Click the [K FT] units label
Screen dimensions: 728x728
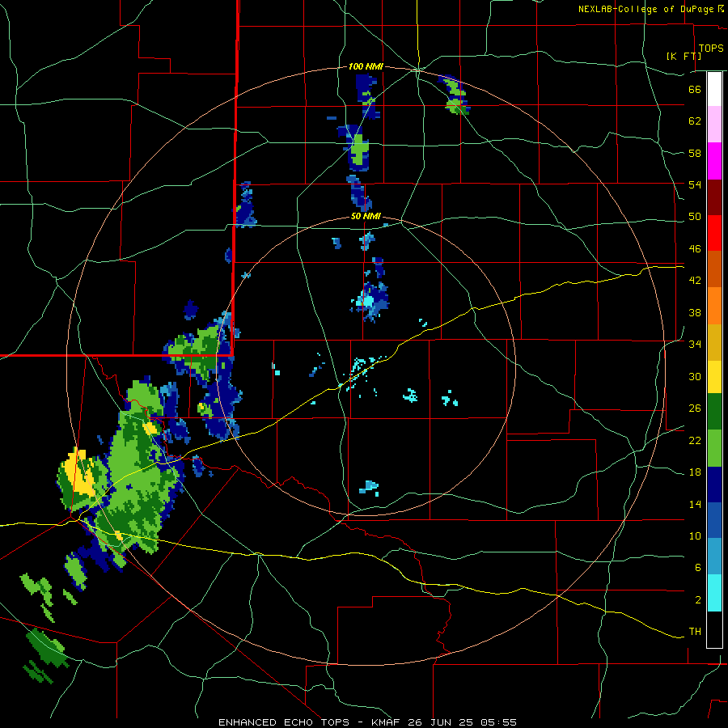point(684,56)
